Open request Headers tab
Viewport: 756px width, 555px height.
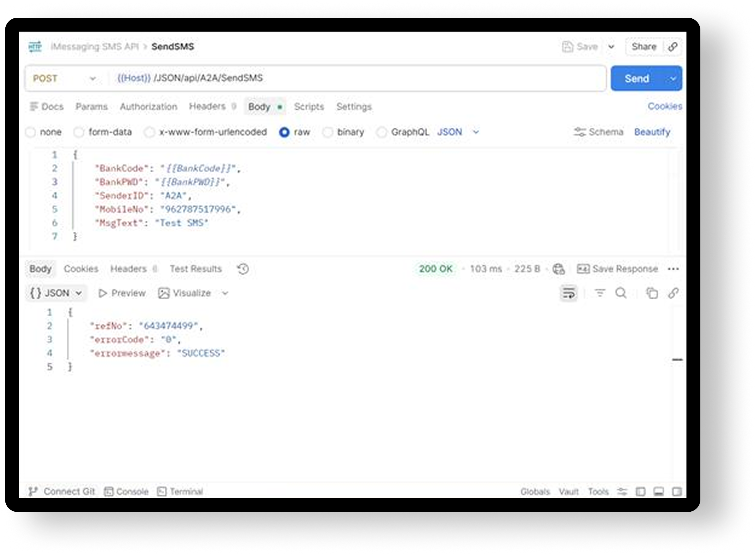point(213,107)
